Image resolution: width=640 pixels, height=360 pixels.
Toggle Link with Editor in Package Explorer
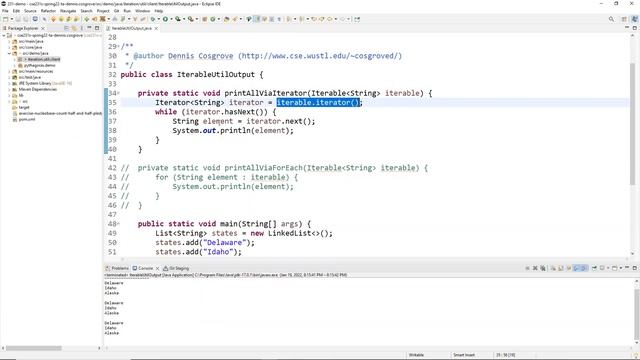coord(74,28)
